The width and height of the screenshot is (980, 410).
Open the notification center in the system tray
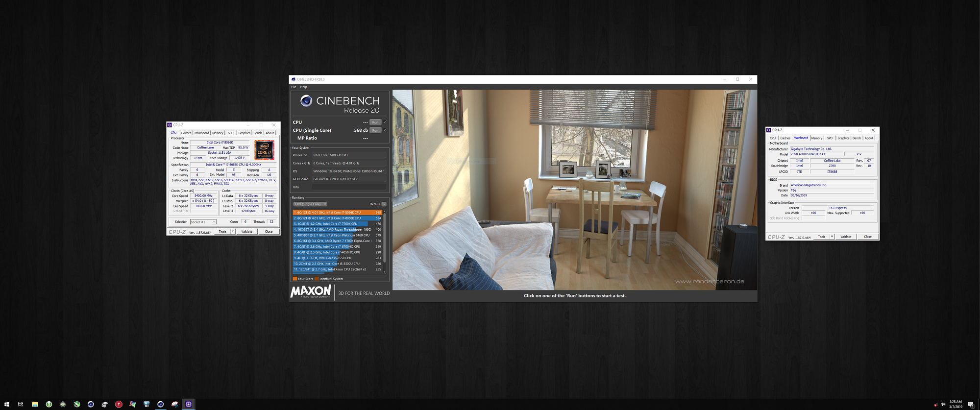[x=971, y=404]
